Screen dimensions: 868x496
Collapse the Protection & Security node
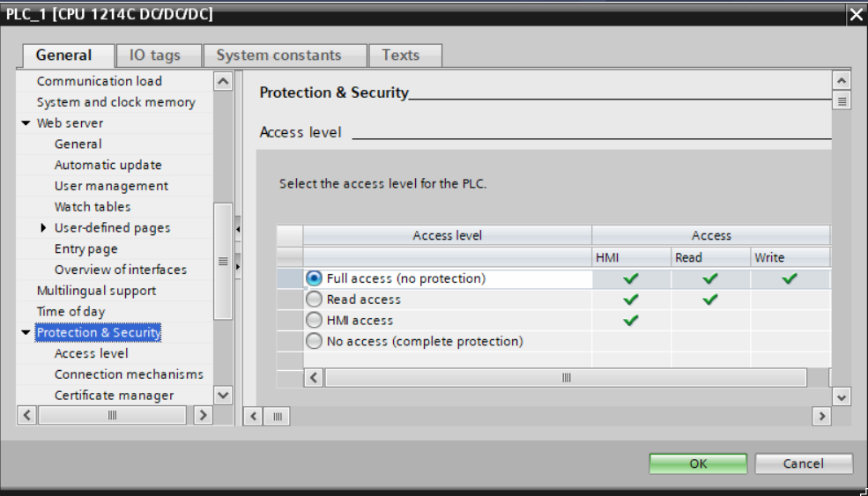click(26, 333)
